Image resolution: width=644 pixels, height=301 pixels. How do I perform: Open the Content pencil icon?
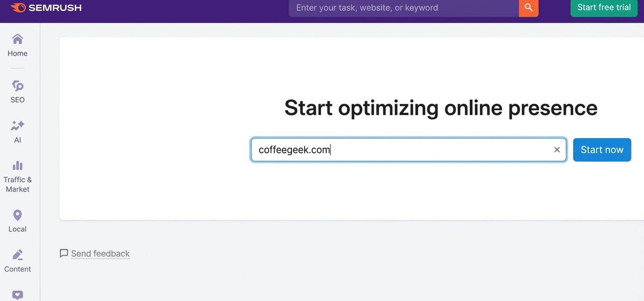point(18,255)
